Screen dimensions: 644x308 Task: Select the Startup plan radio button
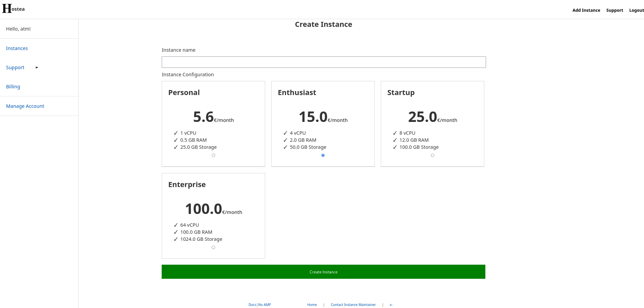coord(433,156)
